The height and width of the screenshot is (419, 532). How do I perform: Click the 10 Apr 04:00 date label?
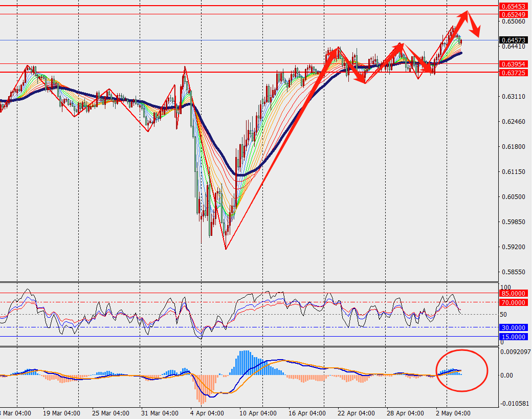tap(258, 413)
